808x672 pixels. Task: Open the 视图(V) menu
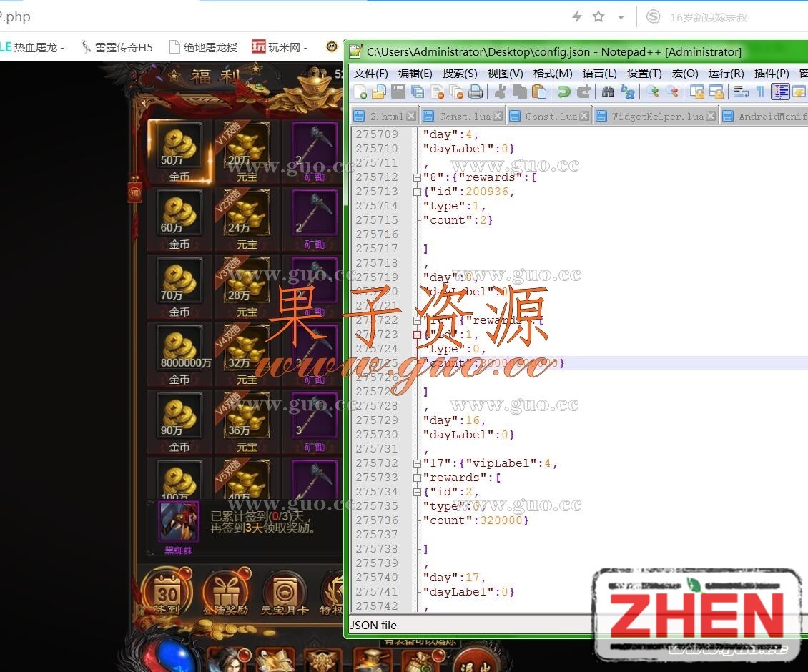coord(505,73)
